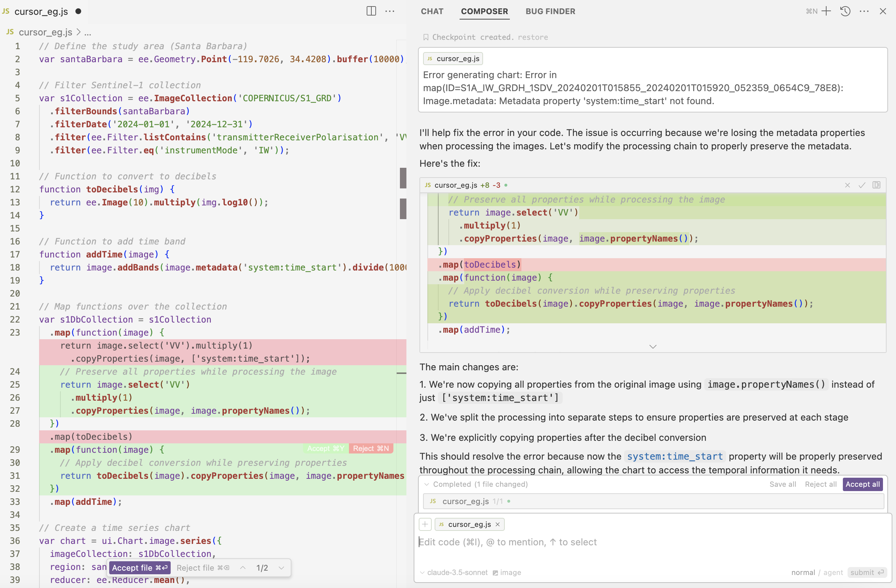This screenshot has height=588, width=896.
Task: Collapse the Completed file changes section
Action: 427,484
